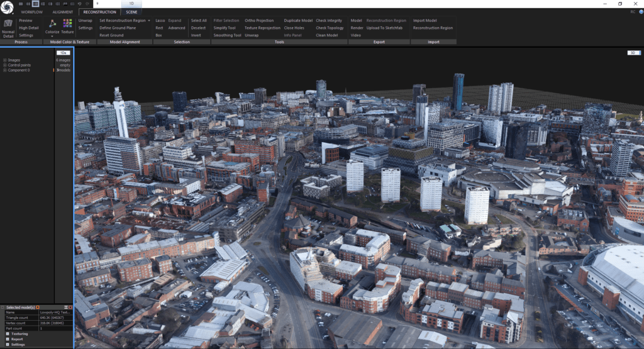Click the Colorize model icon
This screenshot has width=644, height=349.
pos(52,24)
